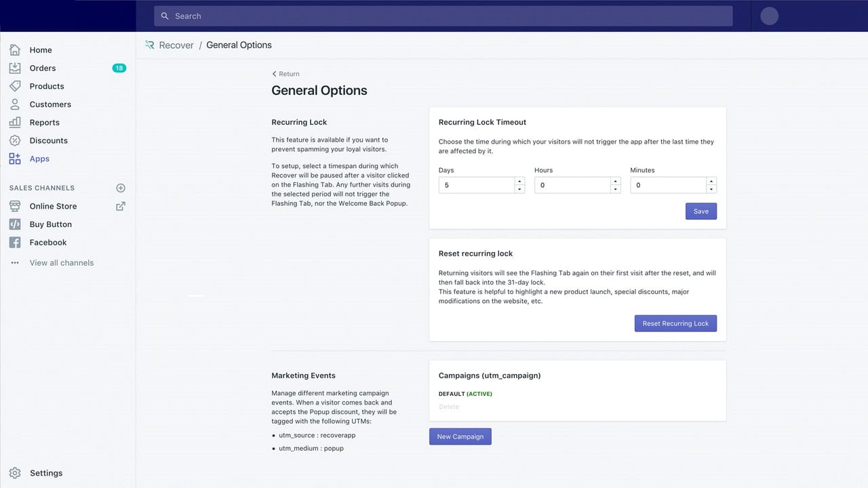
Task: Click the Reset Recurring Lock button
Action: point(675,323)
